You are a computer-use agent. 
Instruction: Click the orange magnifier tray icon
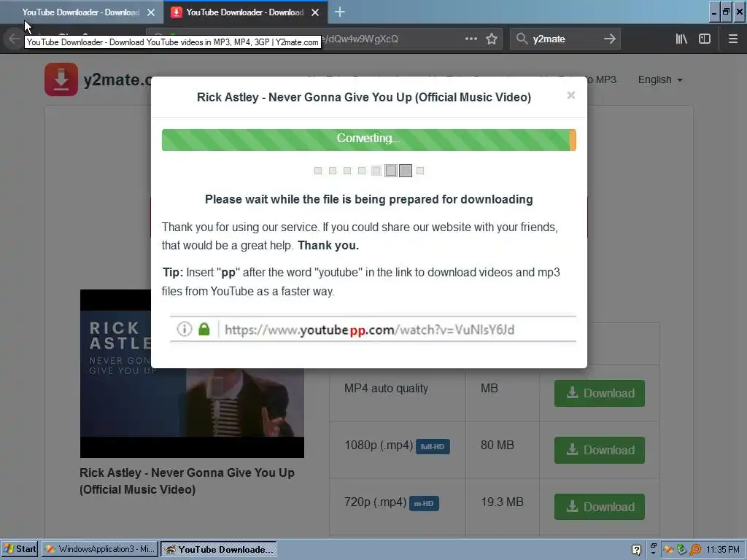pyautogui.click(x=695, y=550)
